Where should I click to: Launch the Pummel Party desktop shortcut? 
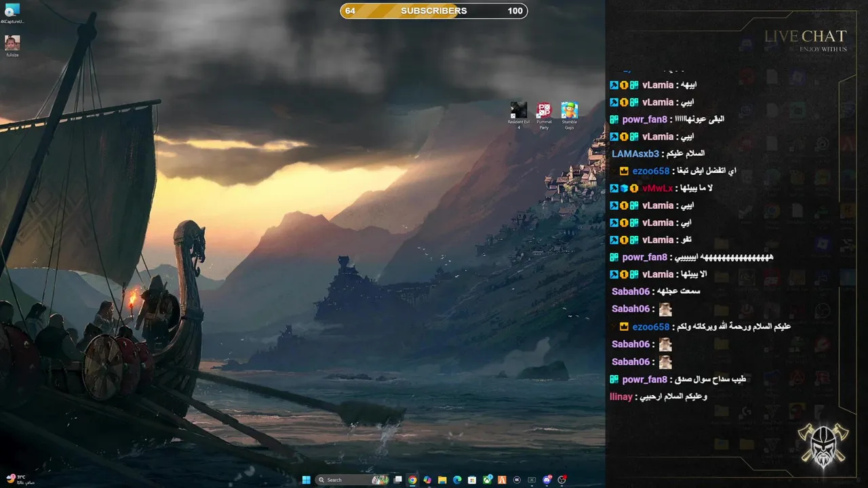coord(544,115)
